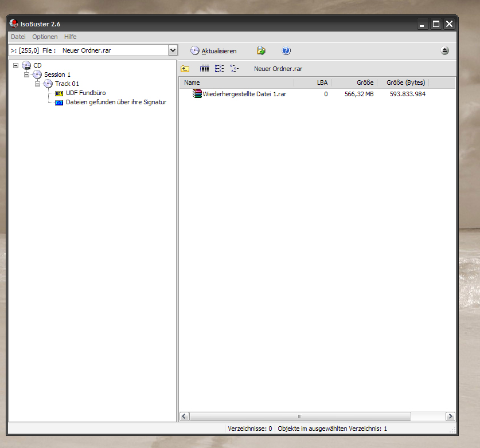Click the horizontal scrollbar thumb
Viewport: 480px width, 448px height.
[x=300, y=416]
